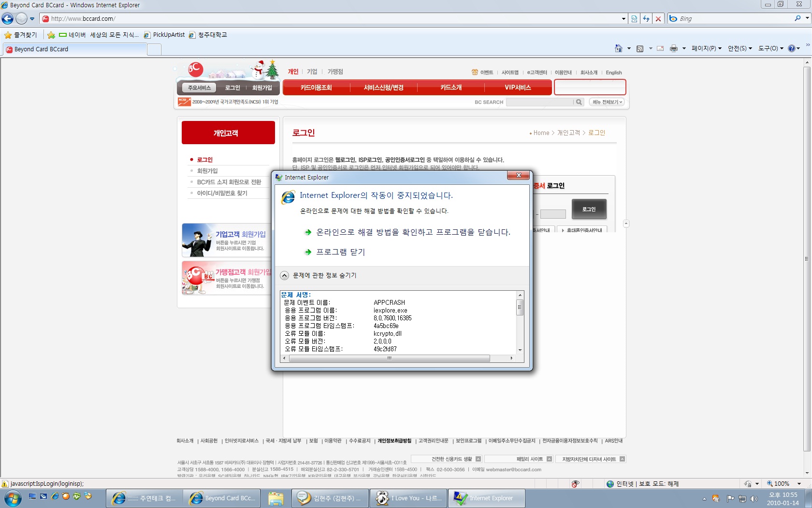Open the 도구(O) menu
Screen dimensions: 812x508
[770, 48]
